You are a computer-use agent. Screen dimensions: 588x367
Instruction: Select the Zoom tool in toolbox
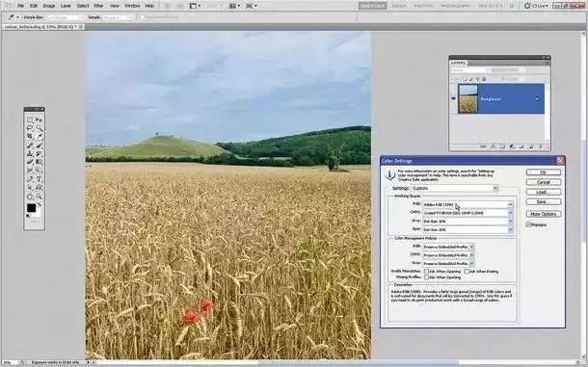pyautogui.click(x=39, y=197)
